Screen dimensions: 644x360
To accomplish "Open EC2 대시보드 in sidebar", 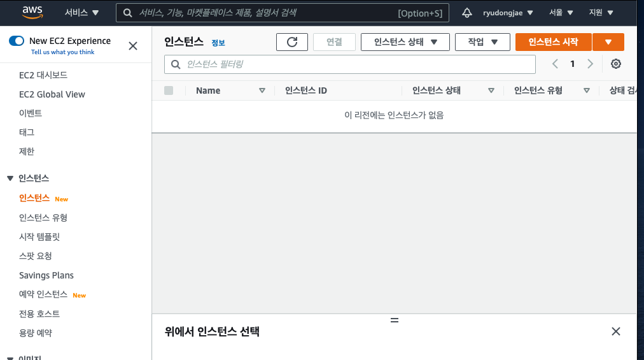I will point(43,75).
